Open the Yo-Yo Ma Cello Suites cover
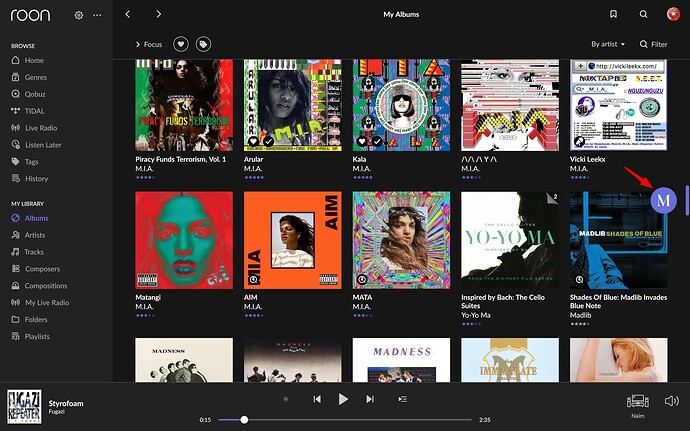This screenshot has height=431, width=690. [510, 240]
